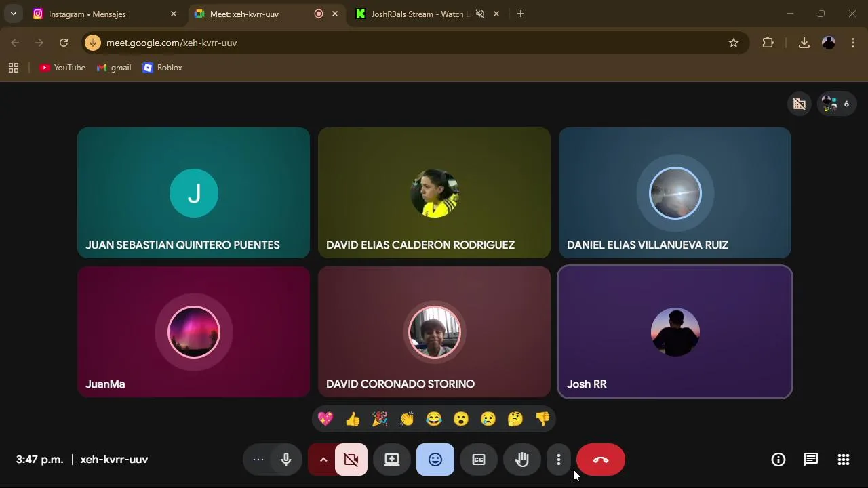Bookmark this page with star icon
This screenshot has height=488, width=868.
[x=734, y=43]
